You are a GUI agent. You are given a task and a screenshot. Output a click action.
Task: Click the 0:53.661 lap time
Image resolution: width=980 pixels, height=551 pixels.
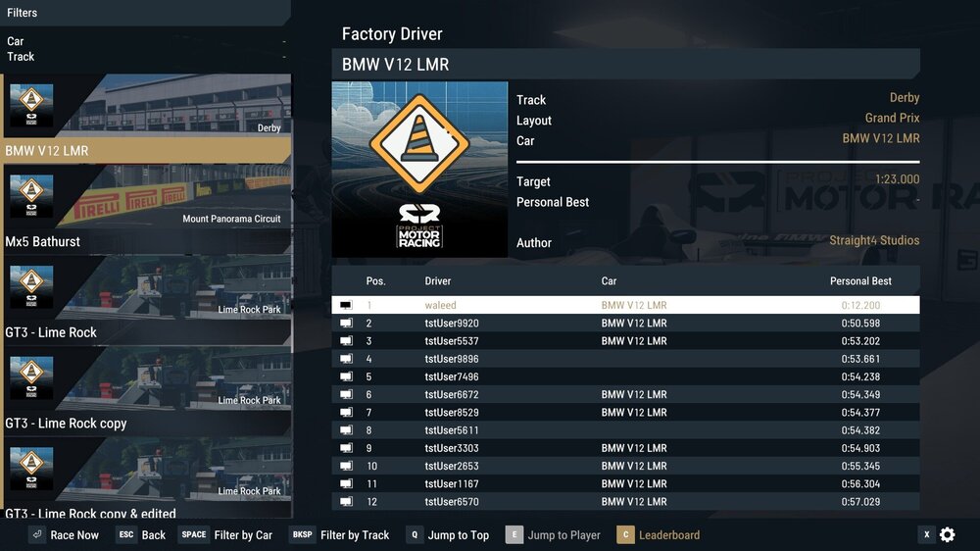pos(860,359)
